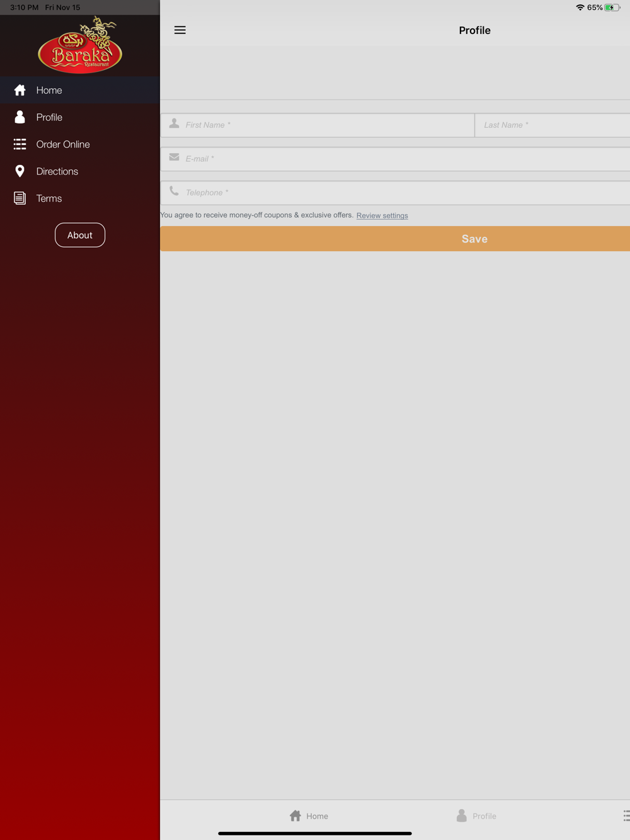Viewport: 630px width, 840px height.
Task: Switch to the Profile bottom tab label
Action: pos(484,816)
